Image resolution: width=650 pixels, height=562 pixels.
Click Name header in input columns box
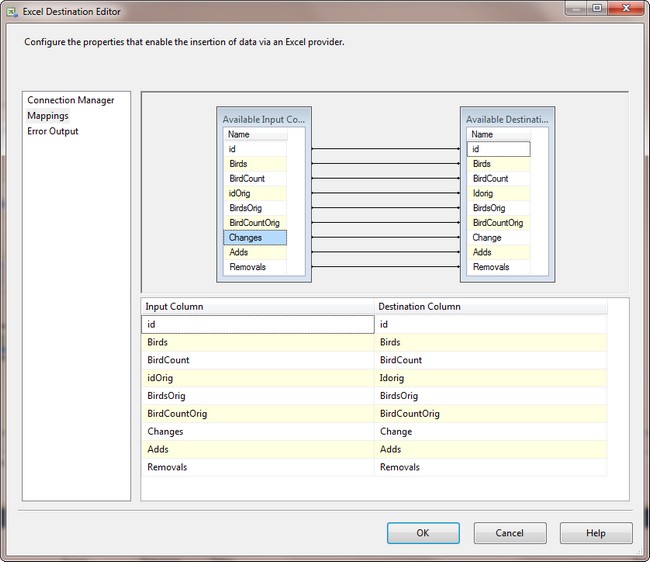(x=255, y=134)
